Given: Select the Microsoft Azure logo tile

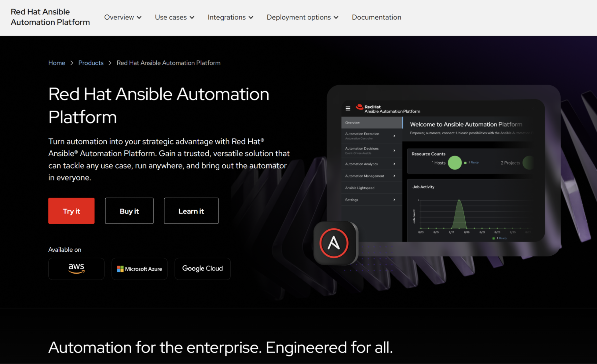Looking at the screenshot, I should [x=139, y=269].
